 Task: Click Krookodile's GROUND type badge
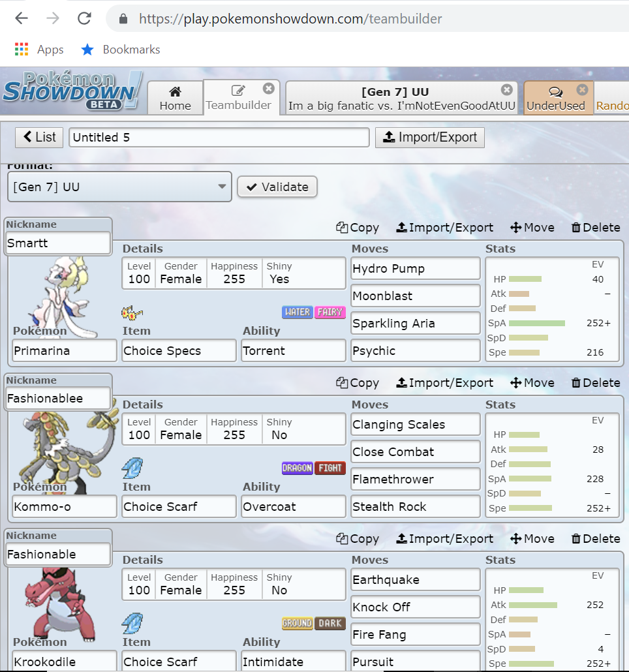pos(298,623)
